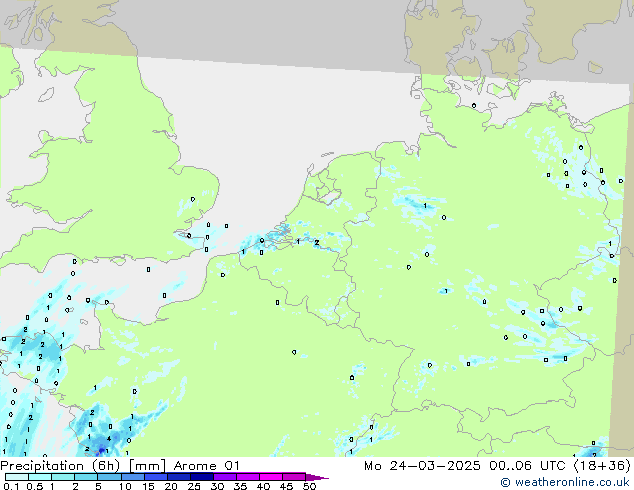The width and height of the screenshot is (634, 490).
Task: Select the 0.1–0.5 mm legend swatch
Action: pos(17,477)
